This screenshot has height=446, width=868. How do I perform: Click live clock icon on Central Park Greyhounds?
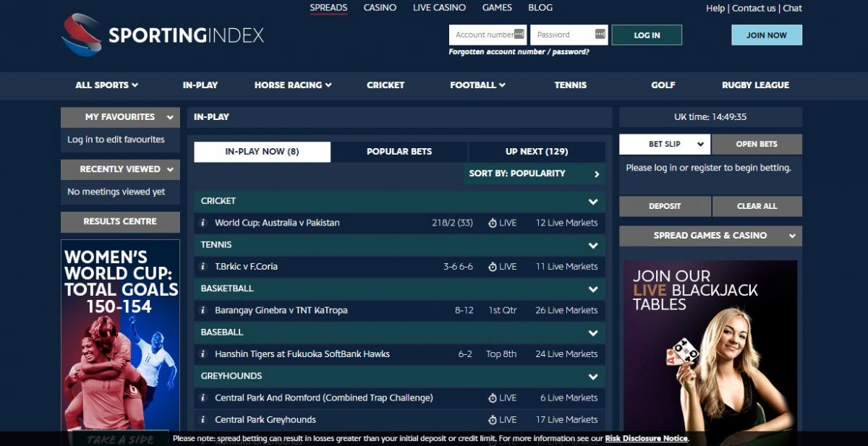[493, 420]
